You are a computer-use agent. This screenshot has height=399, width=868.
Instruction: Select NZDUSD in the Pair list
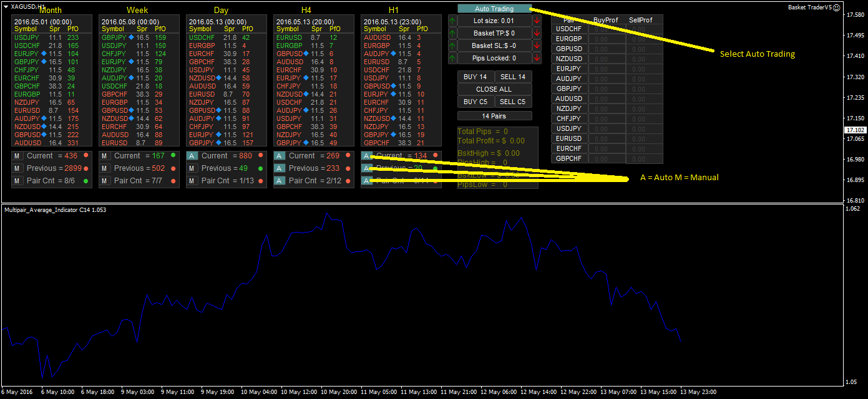pyautogui.click(x=568, y=59)
